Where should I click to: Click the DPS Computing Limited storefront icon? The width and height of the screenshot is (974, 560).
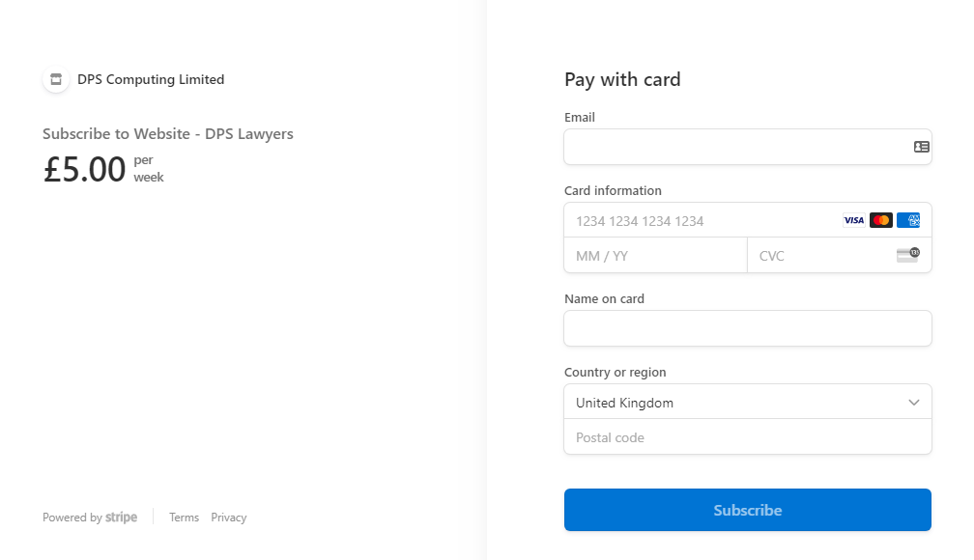[x=56, y=79]
